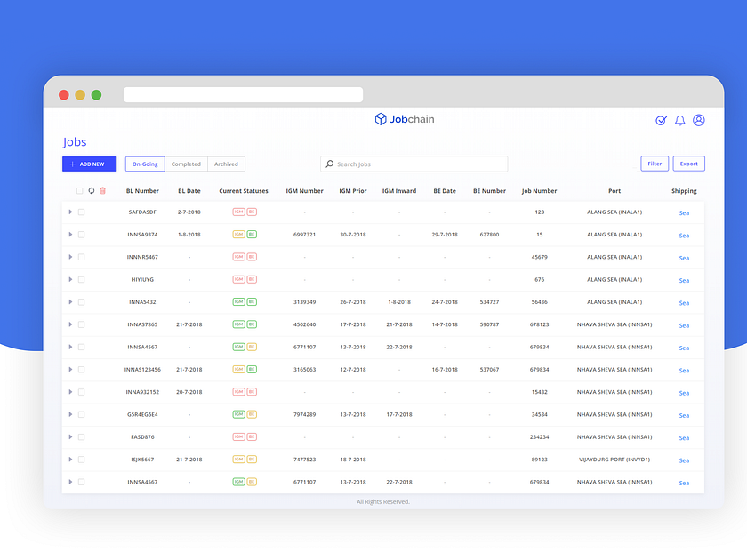This screenshot has width=747, height=560.
Task: Expand the SAFDASDF job row
Action: (70, 212)
